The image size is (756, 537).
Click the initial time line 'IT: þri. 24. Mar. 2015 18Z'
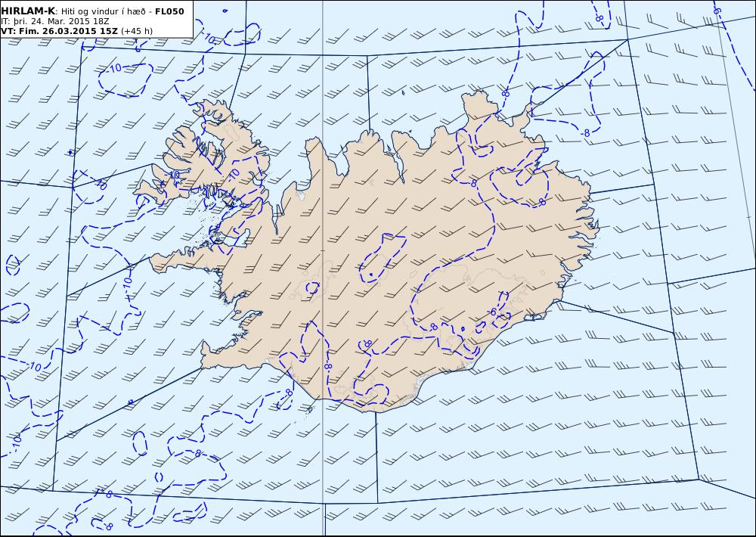[55, 21]
